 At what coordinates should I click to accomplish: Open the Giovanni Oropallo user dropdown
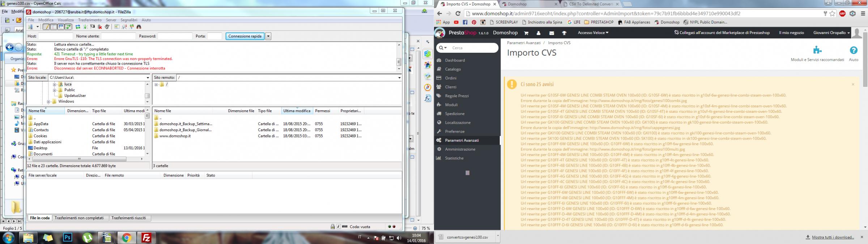[831, 33]
